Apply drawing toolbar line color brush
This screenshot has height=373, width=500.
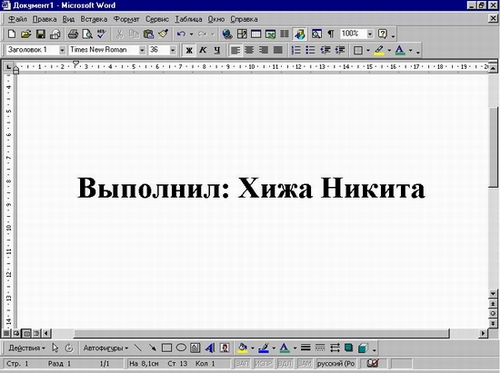pyautogui.click(x=263, y=348)
